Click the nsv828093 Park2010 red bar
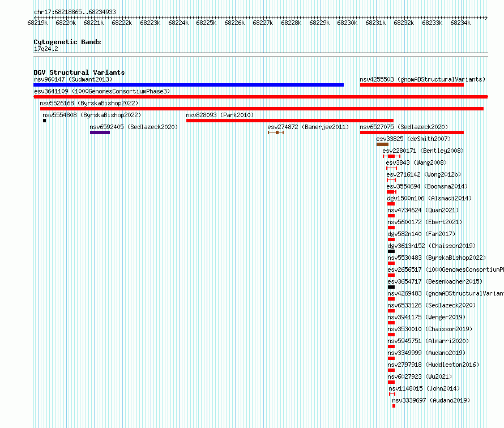This screenshot has height=428, width=504. 289,121
